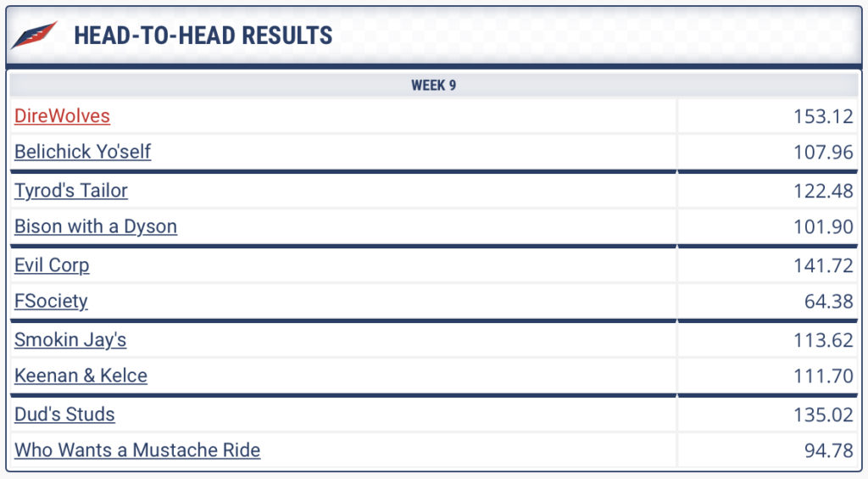The width and height of the screenshot is (868, 479).
Task: Open the Keenan & Kelce team page
Action: click(81, 376)
